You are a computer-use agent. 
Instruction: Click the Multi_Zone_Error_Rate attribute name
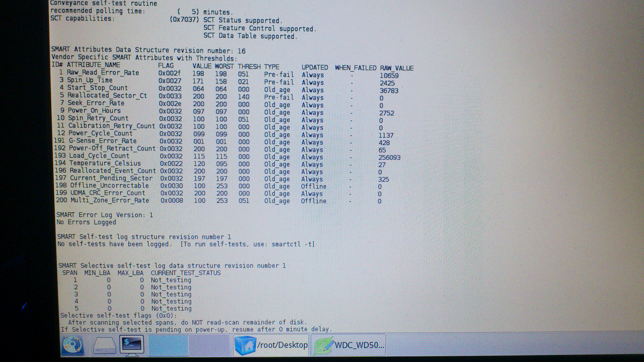[110, 200]
